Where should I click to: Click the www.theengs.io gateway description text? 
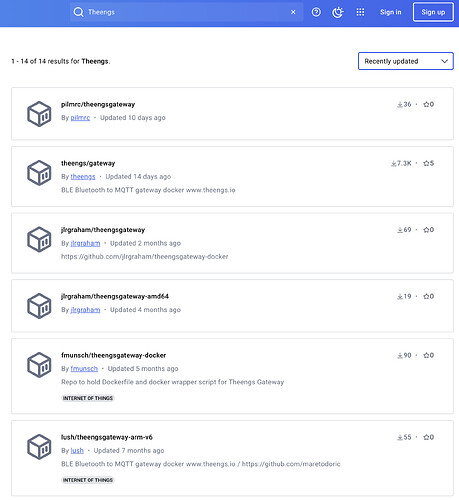[x=148, y=190]
